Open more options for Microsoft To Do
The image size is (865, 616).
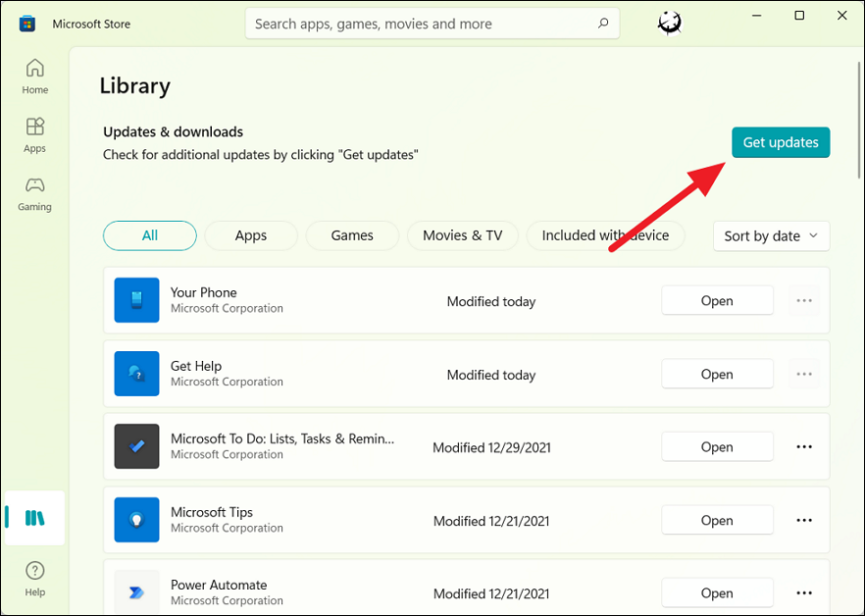click(x=804, y=446)
